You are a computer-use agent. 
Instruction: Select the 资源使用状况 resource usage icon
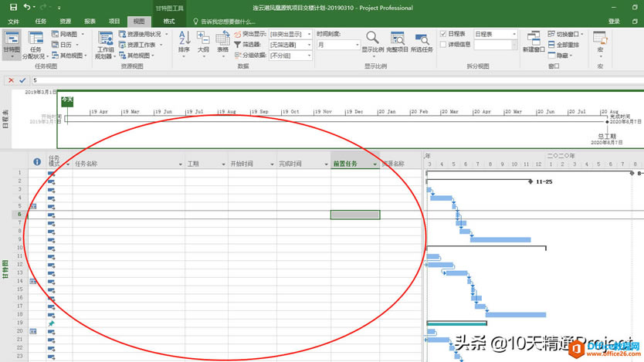pyautogui.click(x=123, y=34)
